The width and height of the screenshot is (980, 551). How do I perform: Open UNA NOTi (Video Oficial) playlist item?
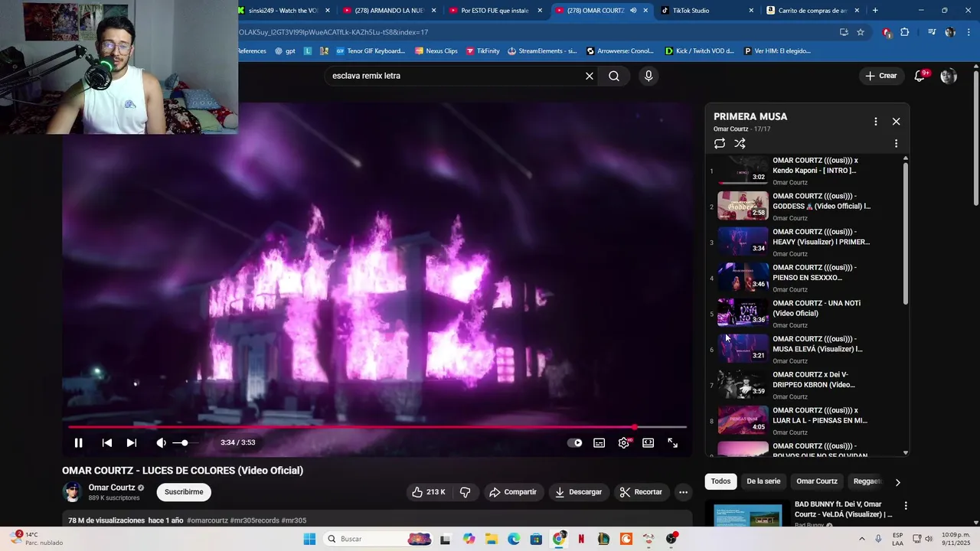click(804, 314)
